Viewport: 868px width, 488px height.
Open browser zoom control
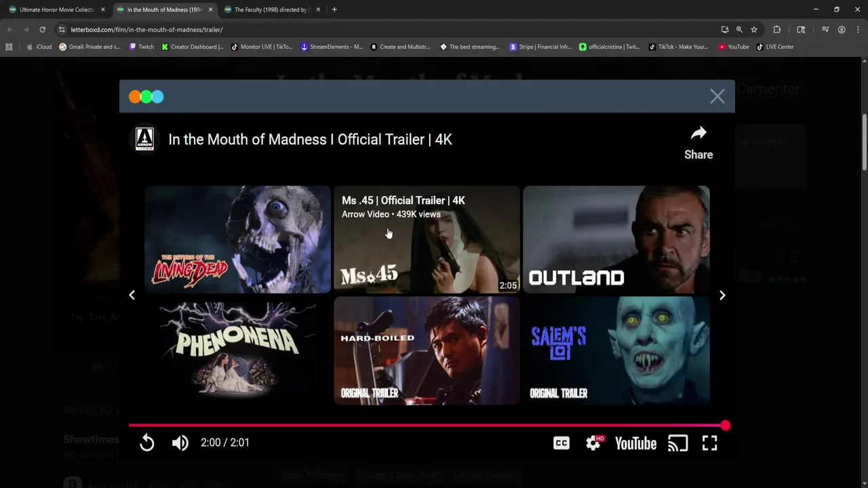click(739, 30)
